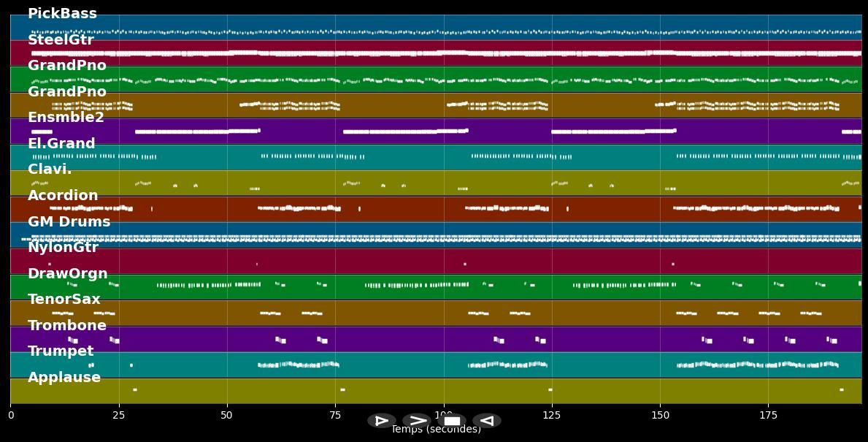The image size is (868, 442).
Task: Click the left-pointing triangle playback button
Action: coord(486,421)
